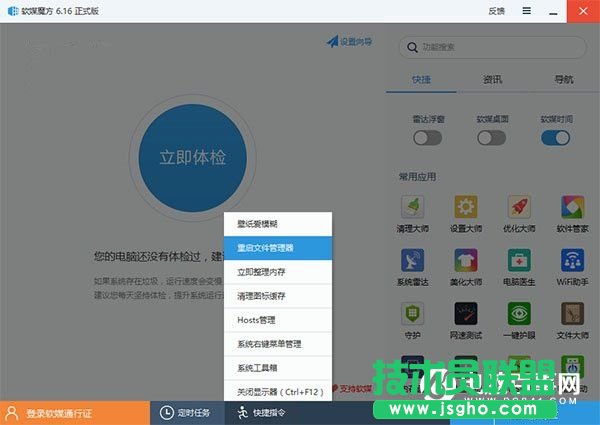Open the hamburger main menu in title bar

(527, 11)
